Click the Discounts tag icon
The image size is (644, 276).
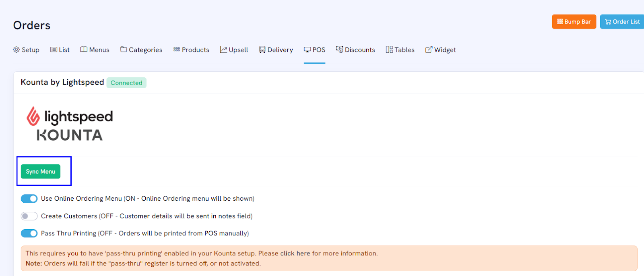click(340, 50)
